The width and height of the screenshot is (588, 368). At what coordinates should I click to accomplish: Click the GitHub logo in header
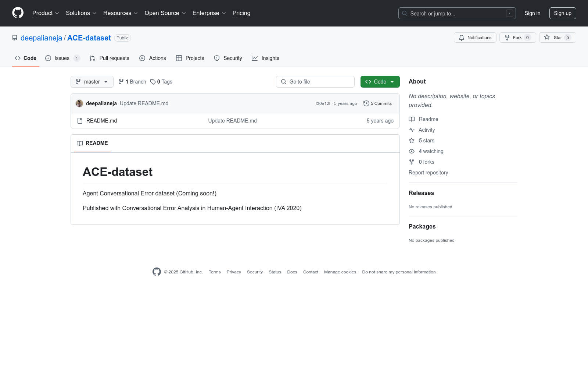[x=18, y=13]
